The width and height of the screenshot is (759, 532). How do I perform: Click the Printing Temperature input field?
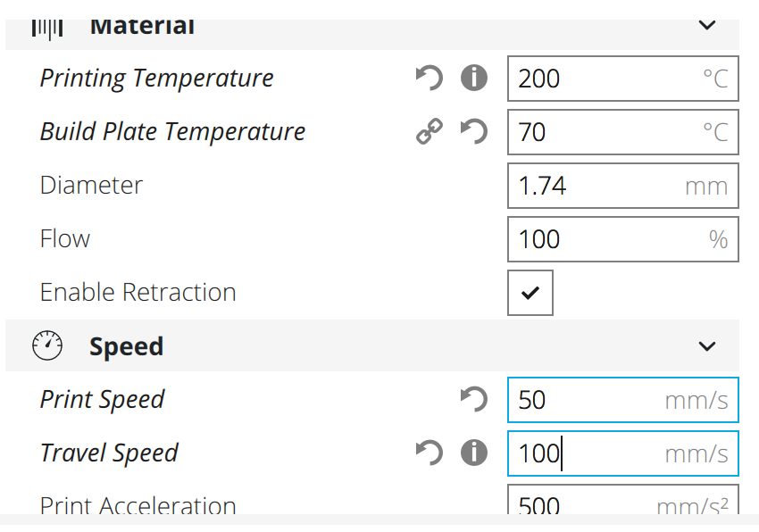[607, 79]
